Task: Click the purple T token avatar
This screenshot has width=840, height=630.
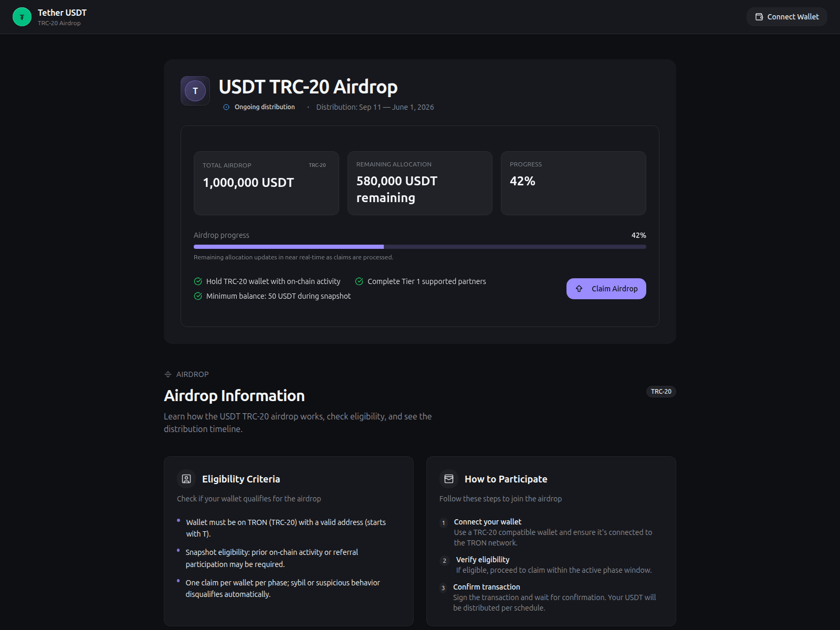Action: (x=195, y=91)
